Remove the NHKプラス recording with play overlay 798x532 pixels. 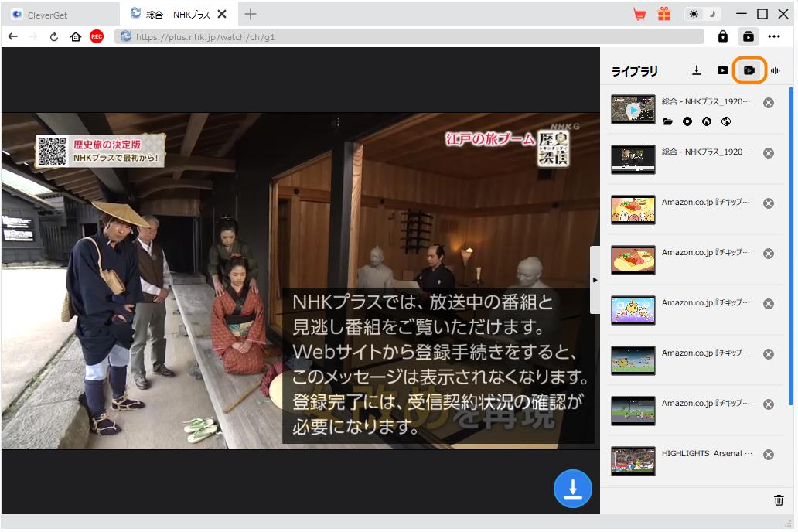point(769,103)
